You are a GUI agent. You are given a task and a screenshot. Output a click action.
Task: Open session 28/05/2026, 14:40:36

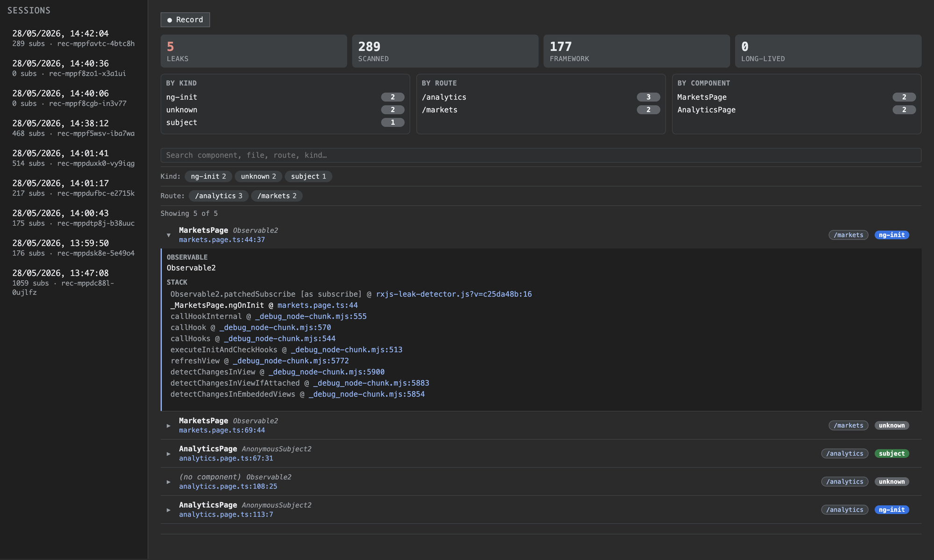click(x=74, y=68)
